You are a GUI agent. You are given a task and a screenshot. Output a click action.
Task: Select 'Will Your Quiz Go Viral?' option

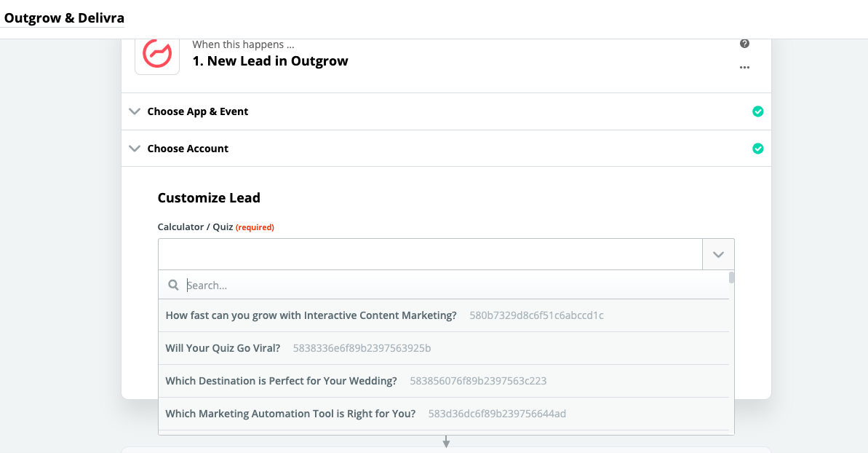pyautogui.click(x=443, y=348)
